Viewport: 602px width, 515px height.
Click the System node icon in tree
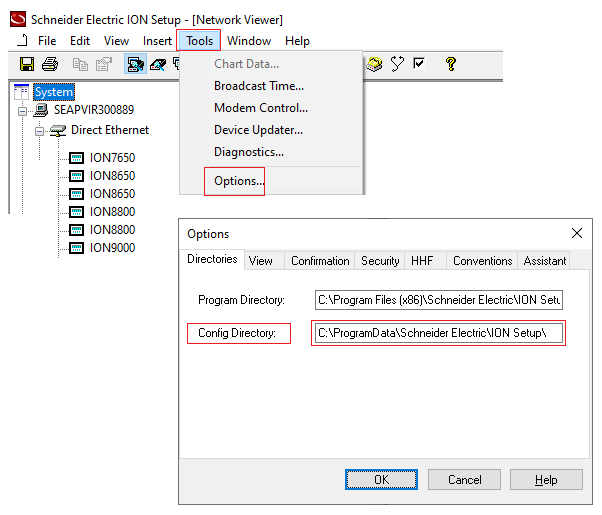(22, 92)
